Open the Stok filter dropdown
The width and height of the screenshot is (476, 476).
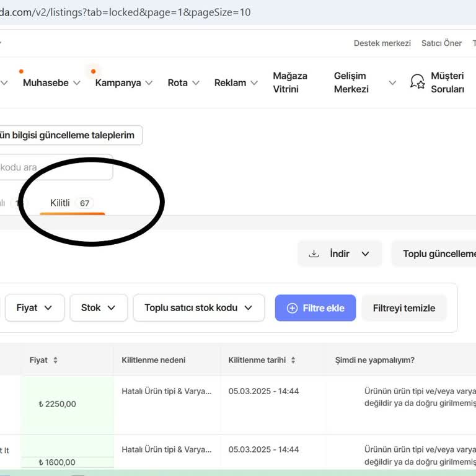[x=99, y=307]
